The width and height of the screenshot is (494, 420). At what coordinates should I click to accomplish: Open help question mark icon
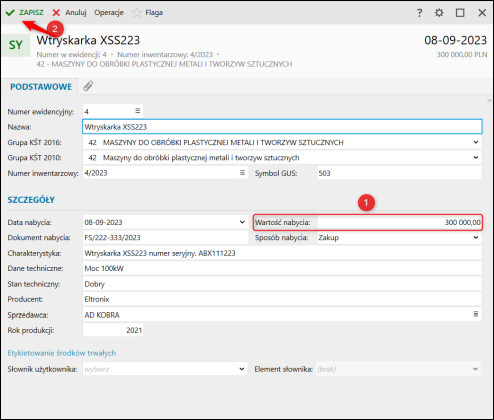pyautogui.click(x=419, y=13)
